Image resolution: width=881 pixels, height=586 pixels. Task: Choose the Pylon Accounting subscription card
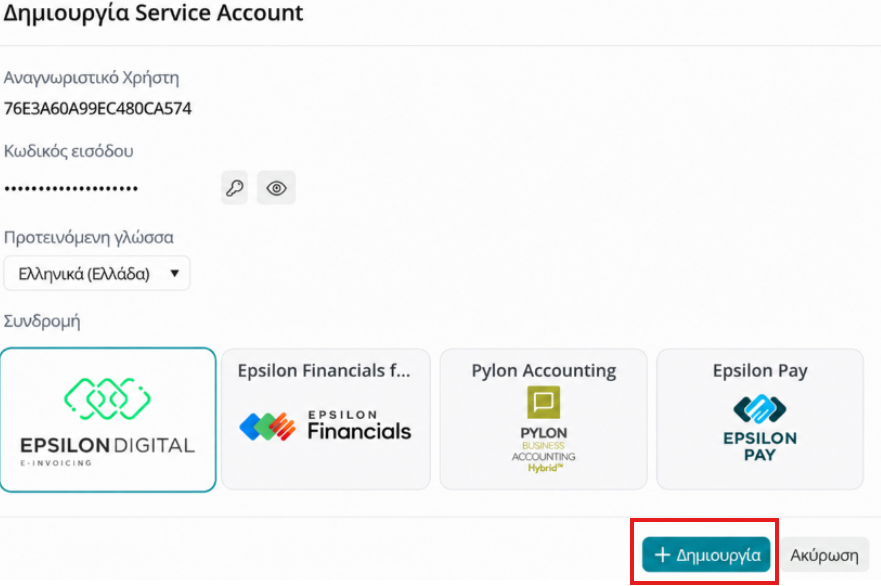(x=543, y=419)
